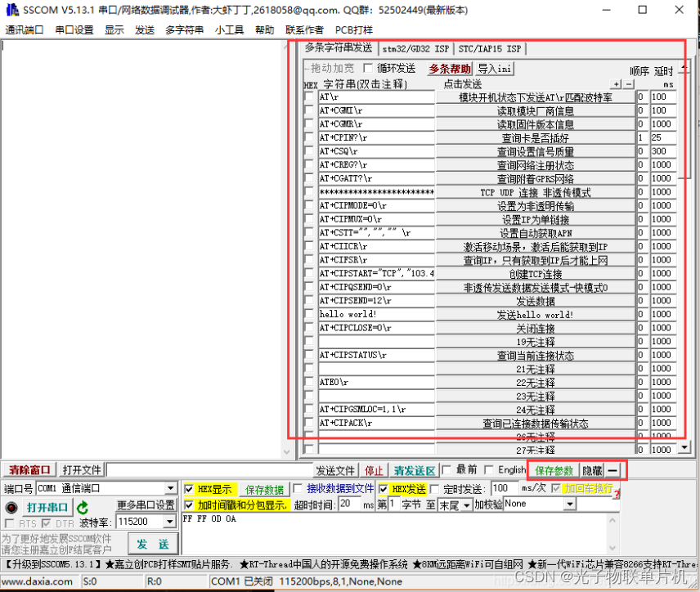Click 隐藏 button
700x592 pixels.
[592, 470]
